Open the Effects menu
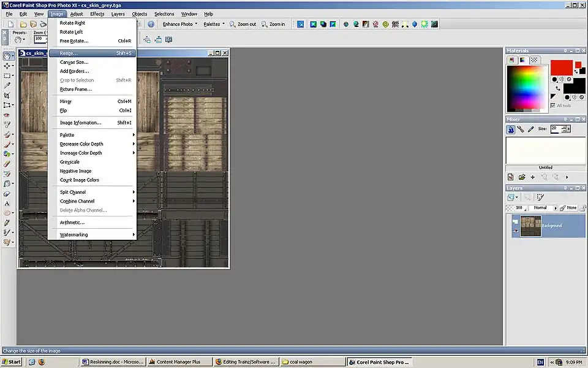Viewport: 588px width, 368px height. [x=97, y=13]
